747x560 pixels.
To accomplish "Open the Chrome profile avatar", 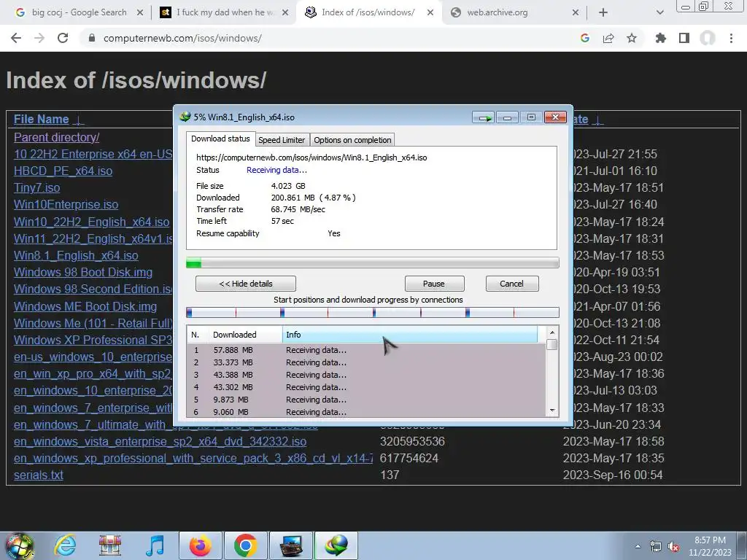I will [x=708, y=38].
